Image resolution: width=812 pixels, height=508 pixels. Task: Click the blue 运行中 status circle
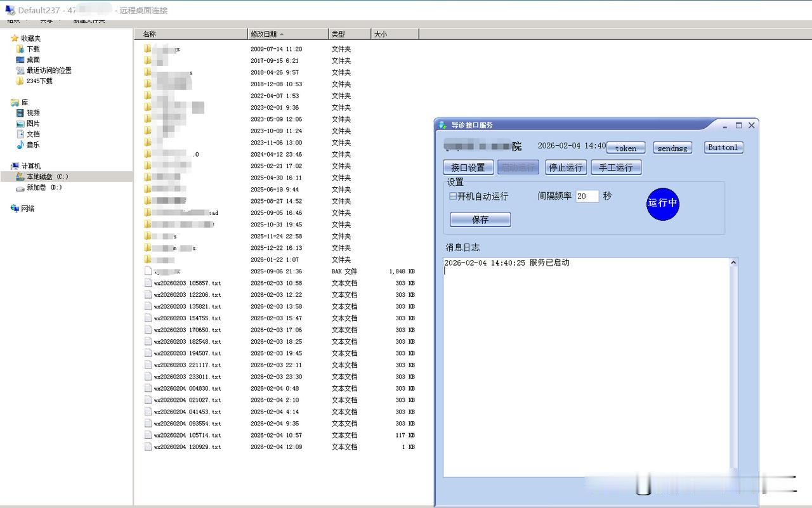pos(663,204)
